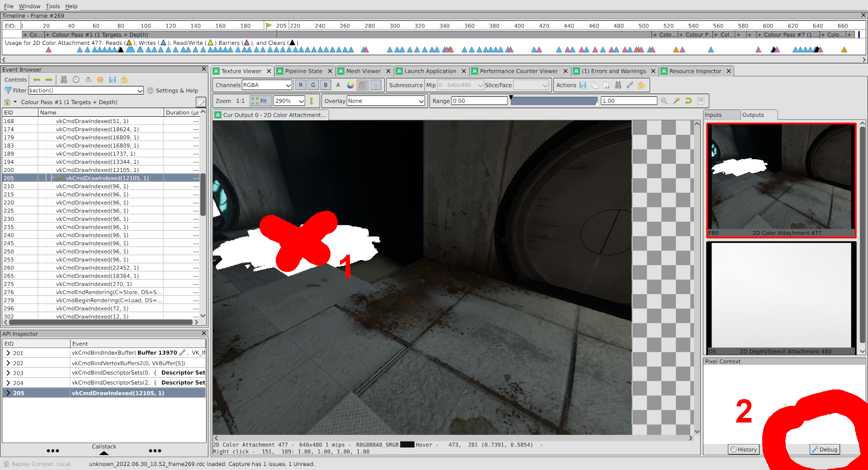The image size is (868, 470).
Task: Select 2D Color Attachment 477 thumbnail
Action: click(781, 180)
